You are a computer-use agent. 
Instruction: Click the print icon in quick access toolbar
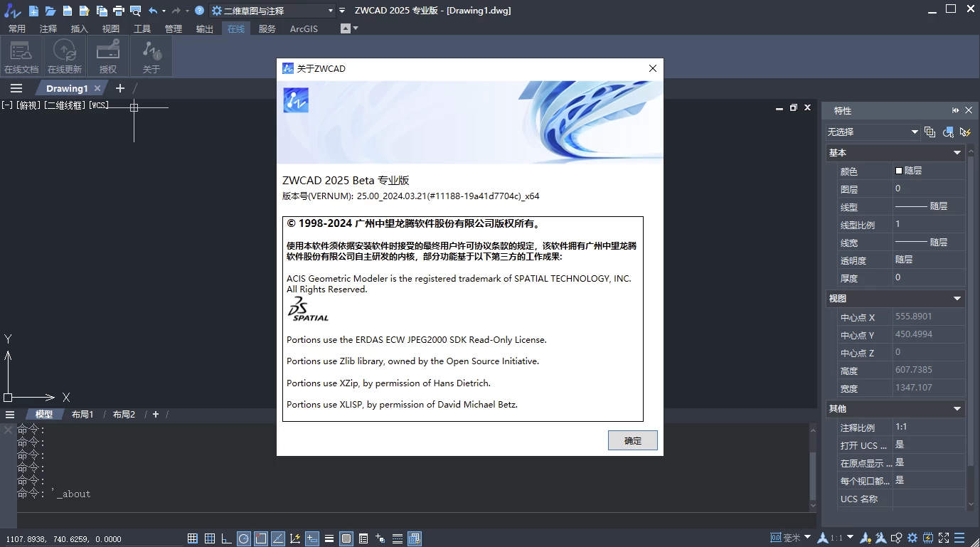coord(118,11)
